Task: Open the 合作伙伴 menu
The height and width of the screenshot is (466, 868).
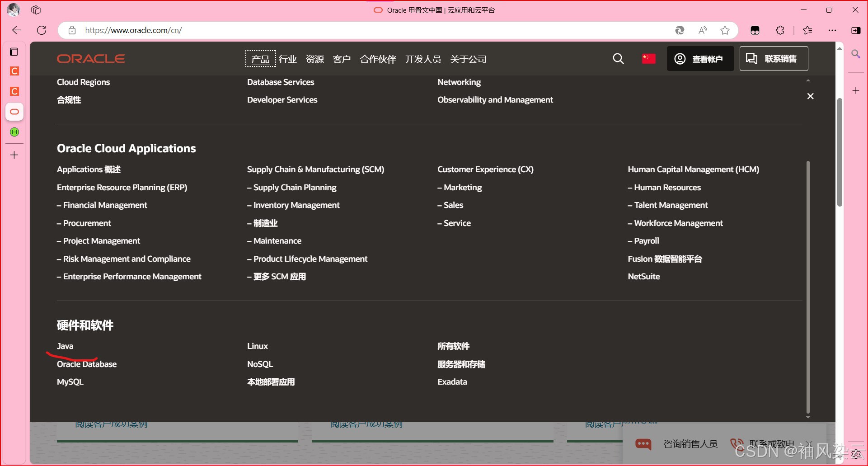Action: [378, 59]
